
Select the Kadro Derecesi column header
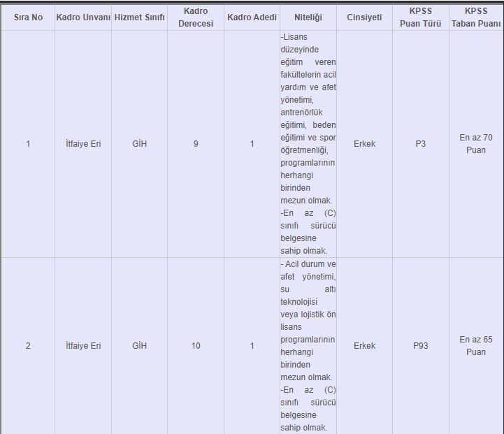[x=196, y=17]
